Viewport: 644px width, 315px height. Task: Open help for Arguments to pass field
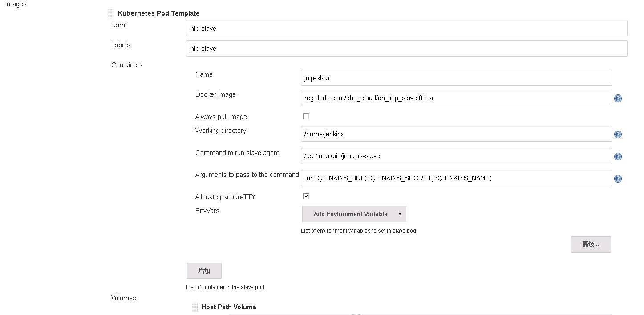pos(618,179)
